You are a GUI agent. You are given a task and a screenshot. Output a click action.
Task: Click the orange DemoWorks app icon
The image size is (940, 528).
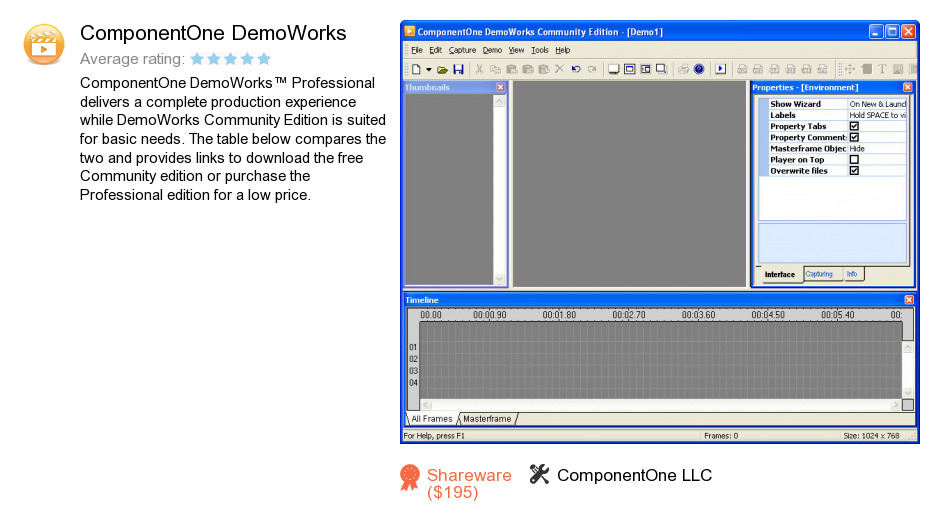[x=44, y=44]
